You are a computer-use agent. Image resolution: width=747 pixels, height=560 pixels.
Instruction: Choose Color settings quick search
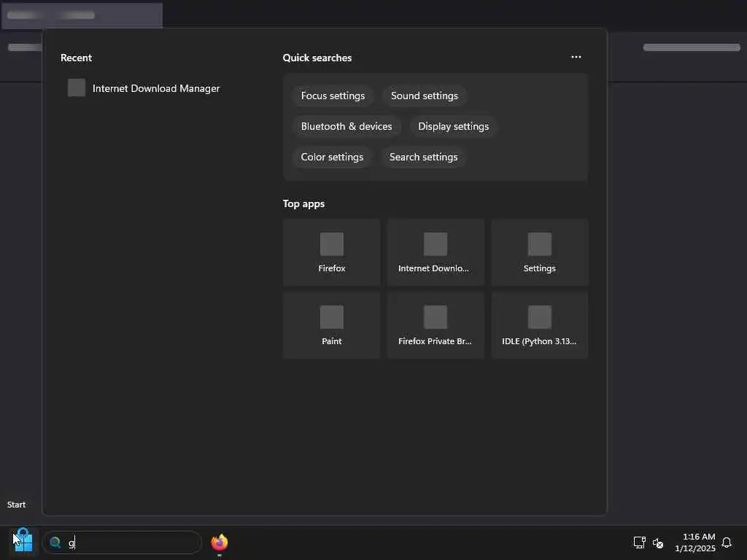click(332, 157)
